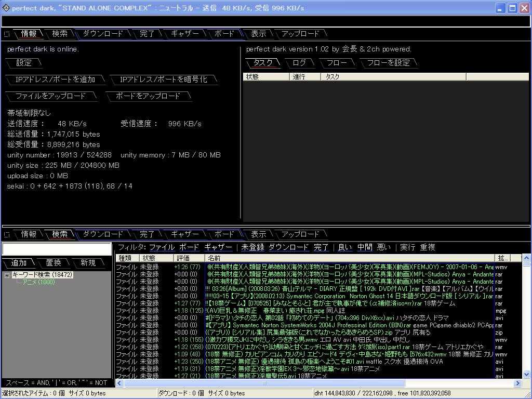This screenshot has height=399, width=532.
Task: Switch lower pane to 情報 tab
Action: pos(29,234)
